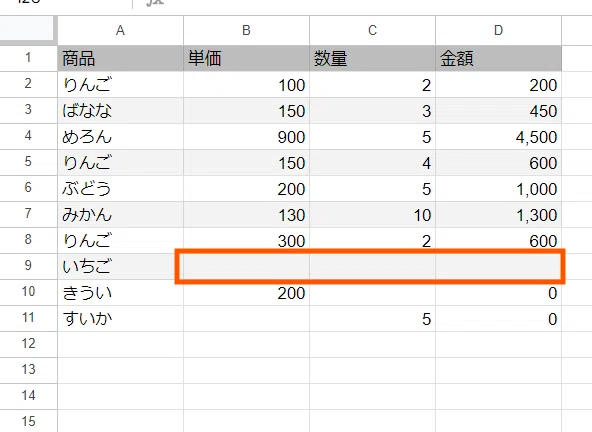
Task: Click unit price 900 cell
Action: (x=247, y=136)
